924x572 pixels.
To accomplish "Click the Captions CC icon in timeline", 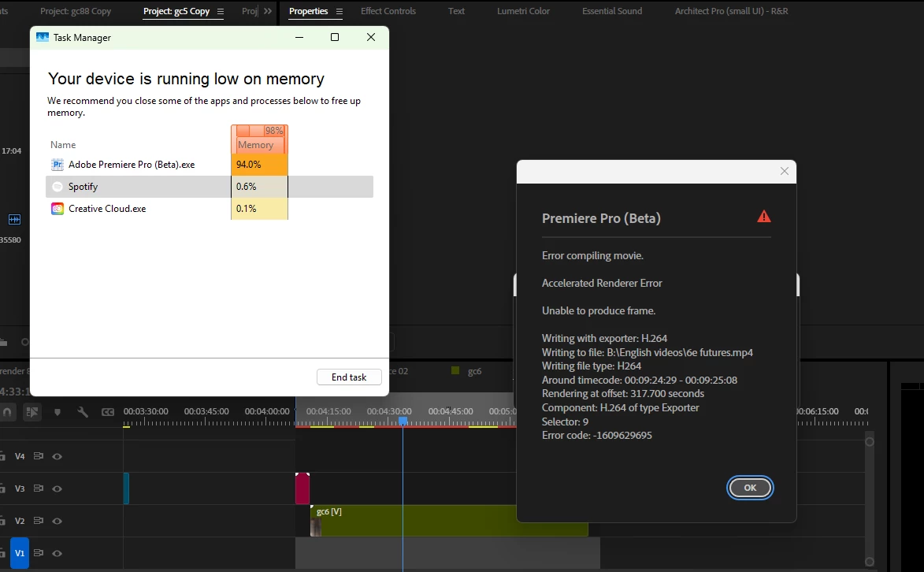I will click(108, 412).
